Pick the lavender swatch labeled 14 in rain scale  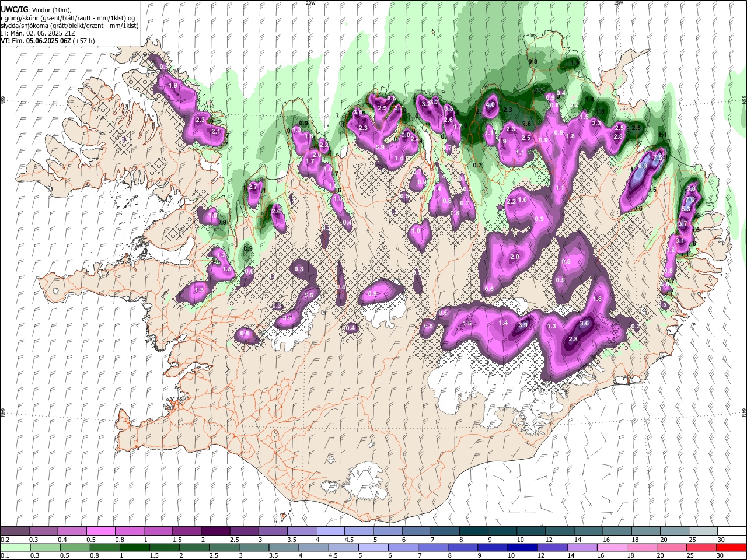[581, 548]
